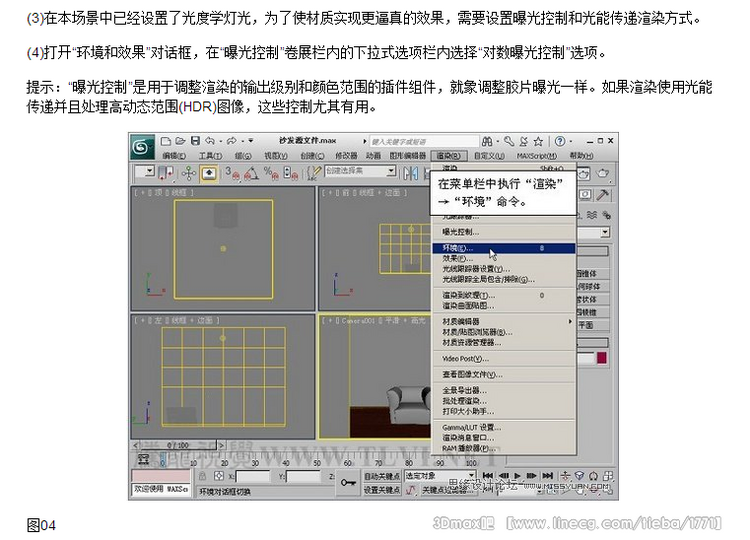Click the highlighted pivot center icon
The height and width of the screenshot is (540, 750).
pos(209,173)
